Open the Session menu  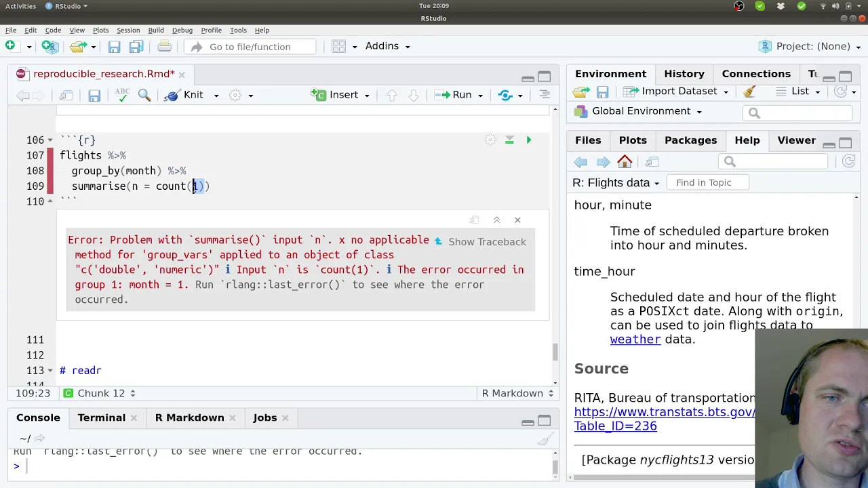(x=128, y=30)
